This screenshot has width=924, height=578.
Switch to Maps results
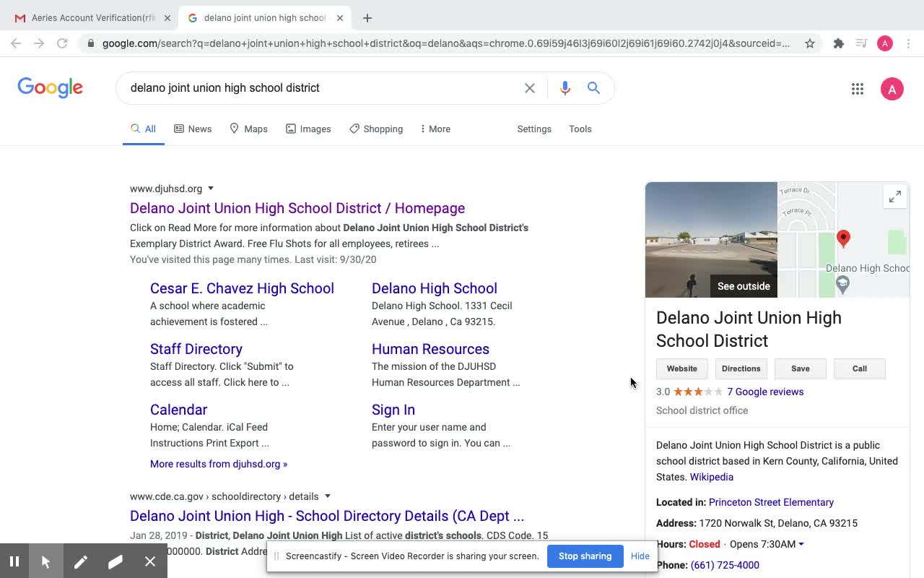click(x=248, y=129)
